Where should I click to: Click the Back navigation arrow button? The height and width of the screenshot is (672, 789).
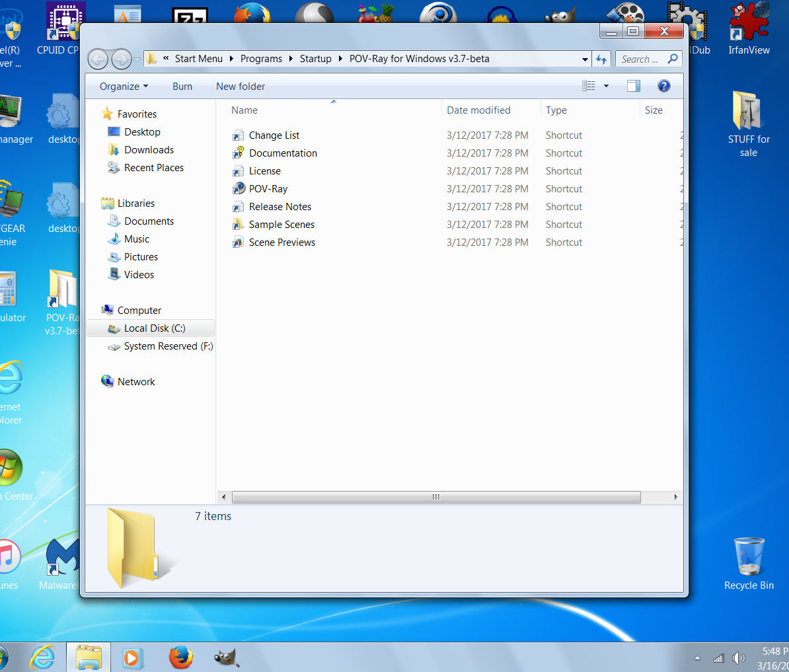pyautogui.click(x=98, y=59)
